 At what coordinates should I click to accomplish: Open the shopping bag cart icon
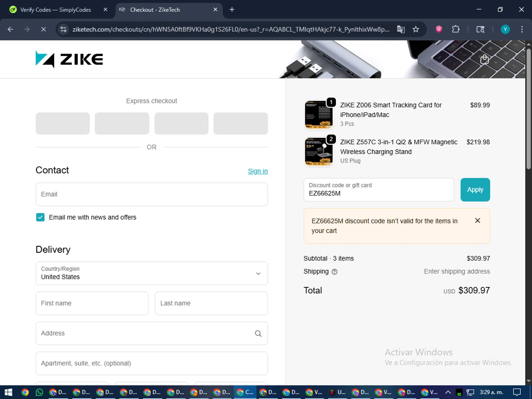484,59
